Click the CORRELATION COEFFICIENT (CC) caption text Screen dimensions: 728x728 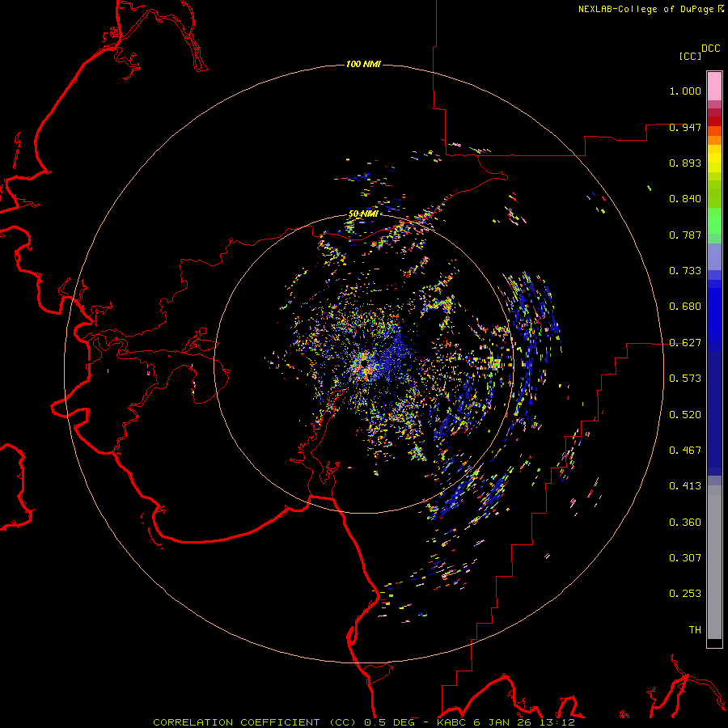(255, 722)
